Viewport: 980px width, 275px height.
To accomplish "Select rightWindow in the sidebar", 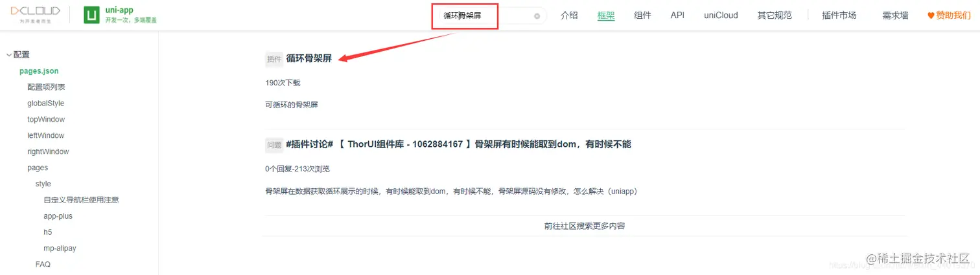I will (48, 152).
